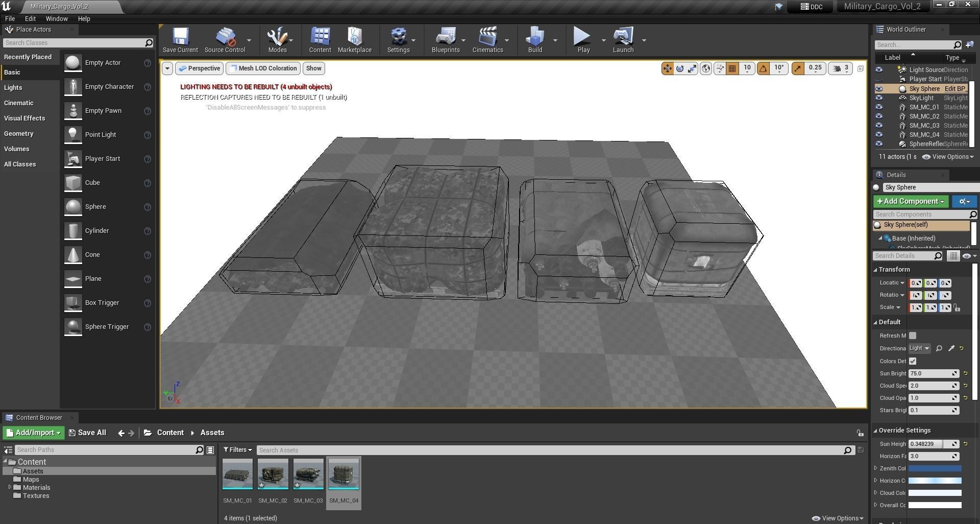Image resolution: width=980 pixels, height=524 pixels.
Task: Select the SM_MC_02 asset thumbnail
Action: [273, 474]
